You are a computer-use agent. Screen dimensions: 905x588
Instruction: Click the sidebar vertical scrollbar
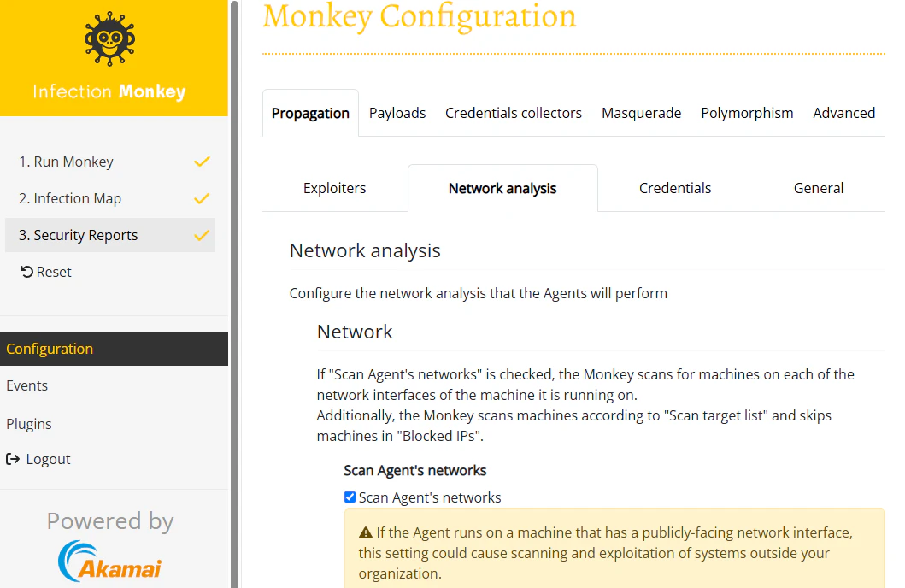[x=234, y=294]
